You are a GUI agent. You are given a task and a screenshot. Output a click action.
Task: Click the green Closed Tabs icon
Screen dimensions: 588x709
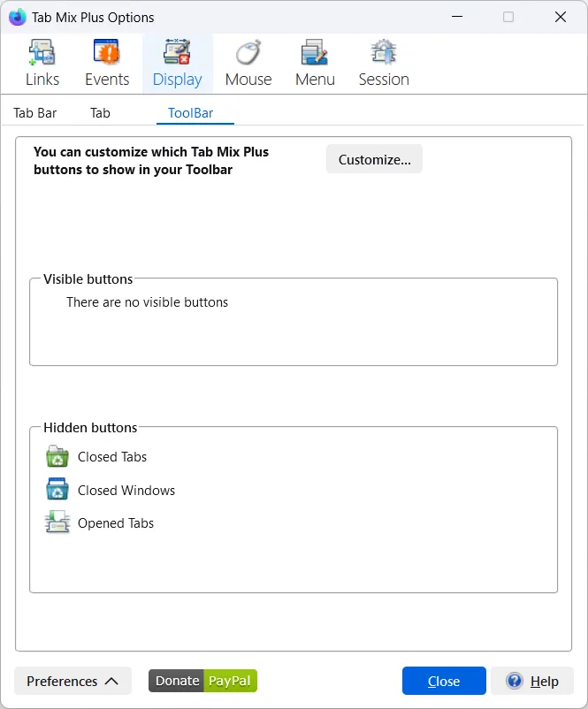(57, 457)
